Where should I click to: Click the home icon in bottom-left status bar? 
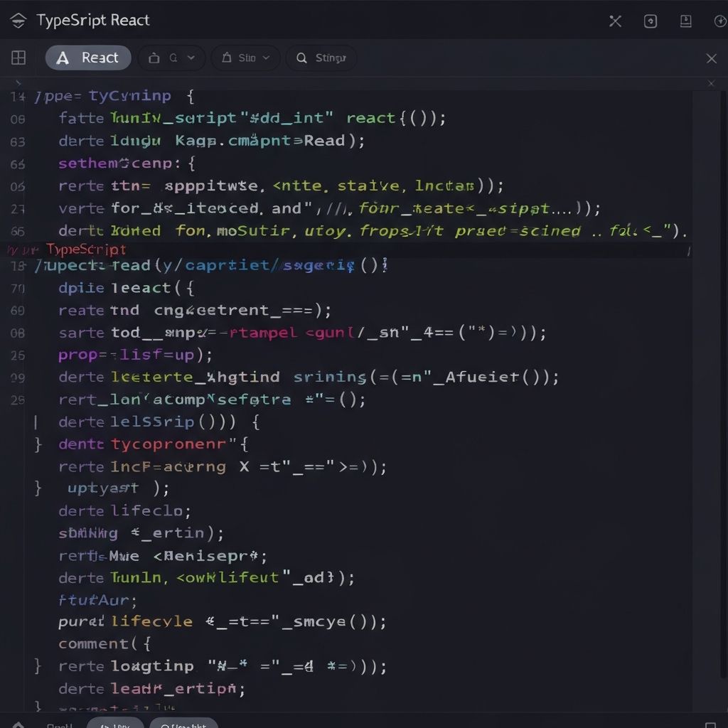18,724
